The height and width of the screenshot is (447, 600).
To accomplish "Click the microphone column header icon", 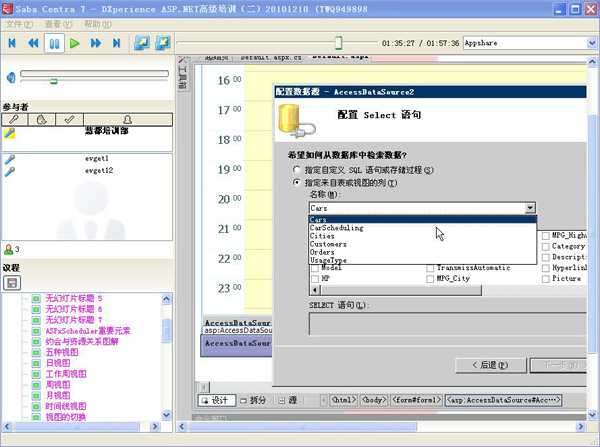I will pyautogui.click(x=12, y=119).
